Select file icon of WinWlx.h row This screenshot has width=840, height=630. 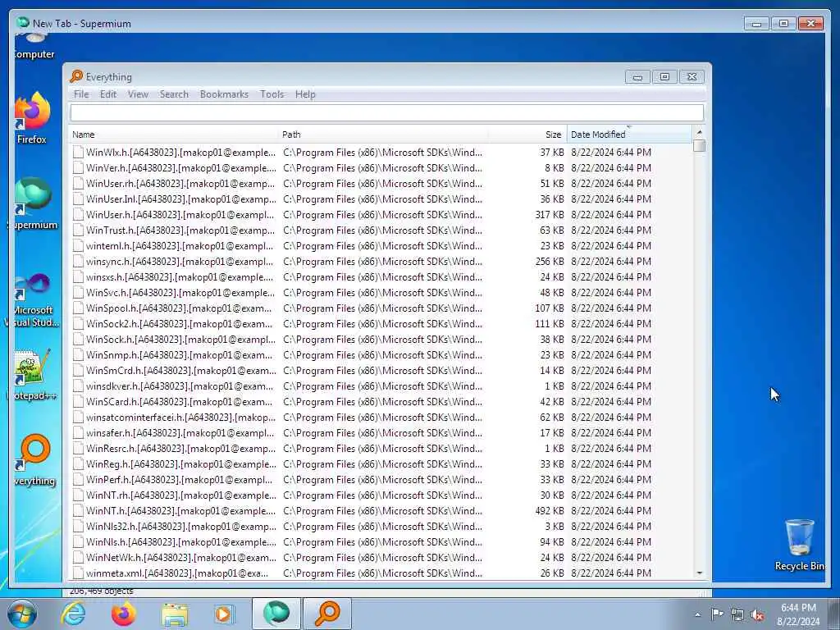point(78,152)
